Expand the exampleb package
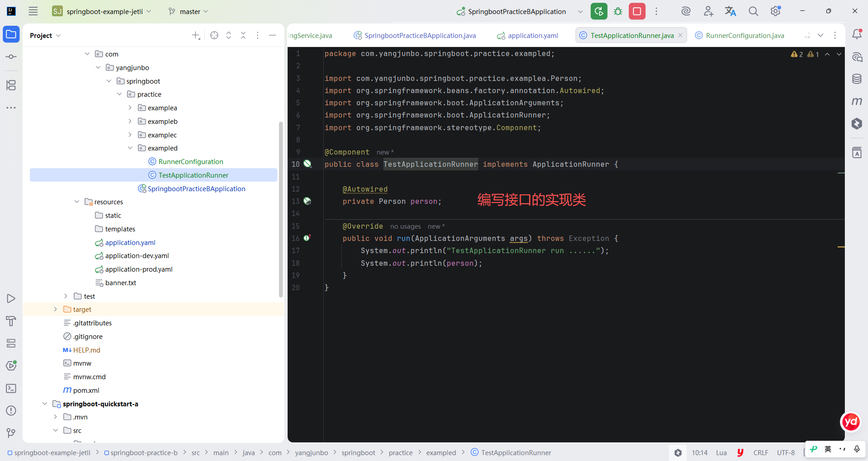 (130, 121)
